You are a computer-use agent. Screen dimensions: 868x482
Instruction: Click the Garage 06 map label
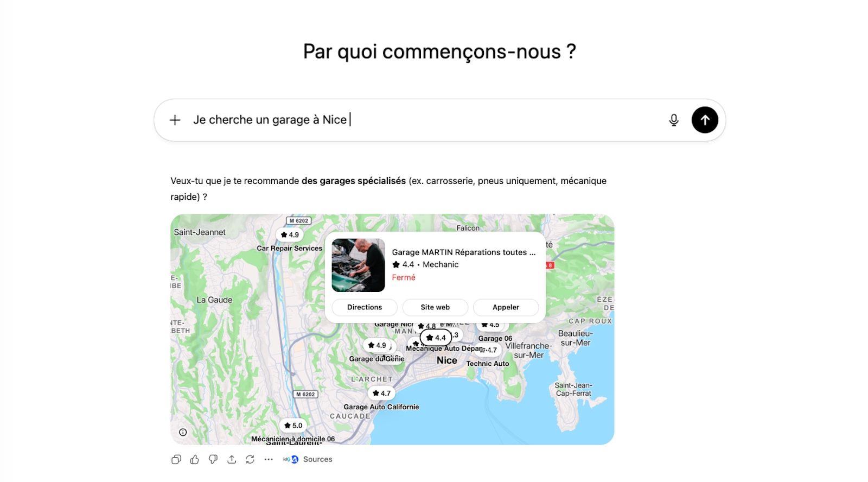coord(495,338)
